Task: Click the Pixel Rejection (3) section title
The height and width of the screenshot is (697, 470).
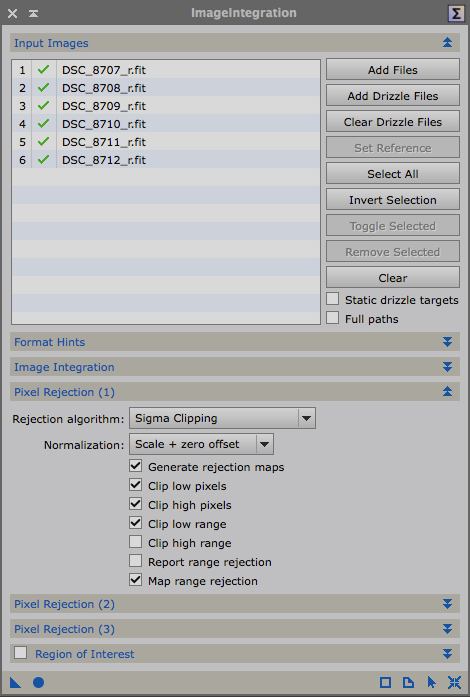Action: click(64, 629)
